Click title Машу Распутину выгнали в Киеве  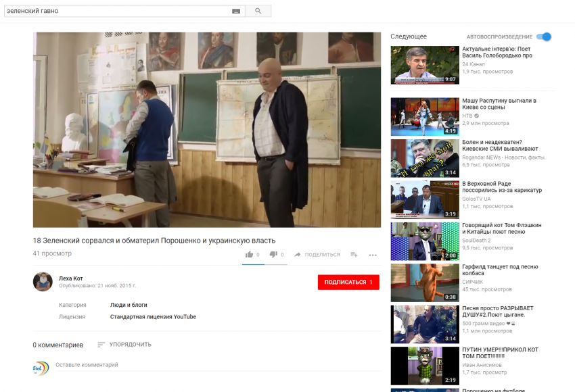499,103
